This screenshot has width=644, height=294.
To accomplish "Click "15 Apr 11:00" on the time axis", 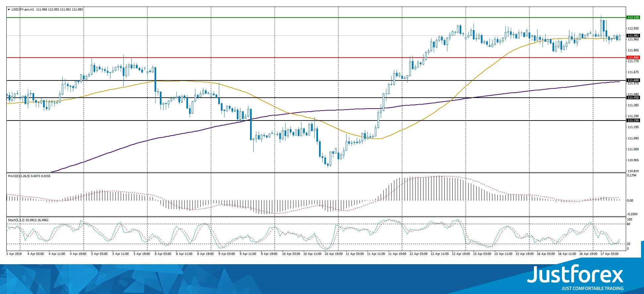I will pyautogui.click(x=503, y=254).
